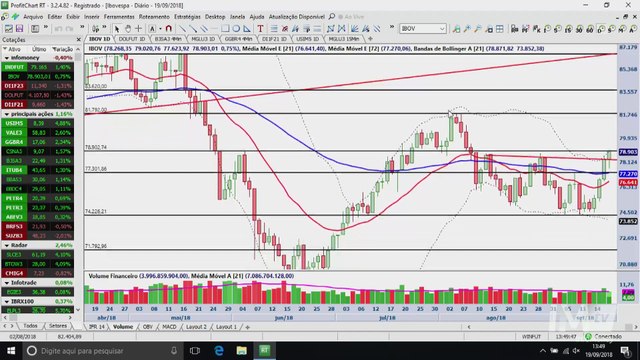Click the zoom in magnifier icon

coord(467,29)
